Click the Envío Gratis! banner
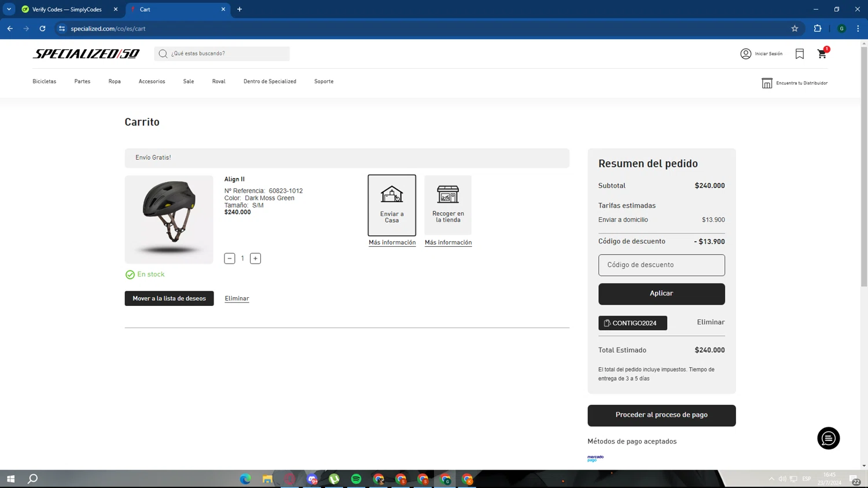The width and height of the screenshot is (868, 488). 347,158
